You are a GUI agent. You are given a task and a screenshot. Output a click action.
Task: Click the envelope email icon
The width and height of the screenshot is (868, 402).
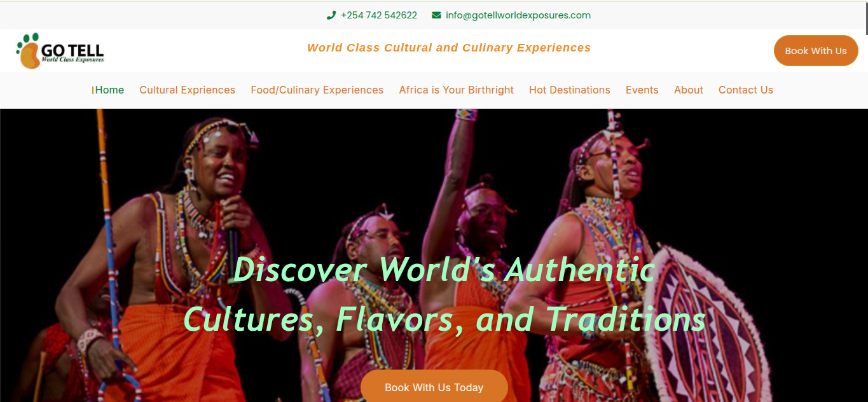coord(436,15)
